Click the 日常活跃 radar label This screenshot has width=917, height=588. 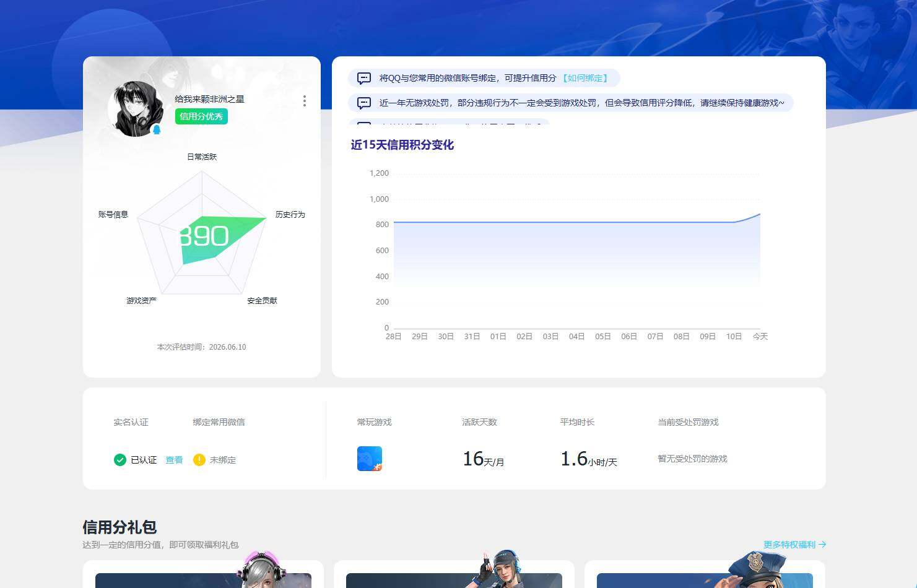202,157
